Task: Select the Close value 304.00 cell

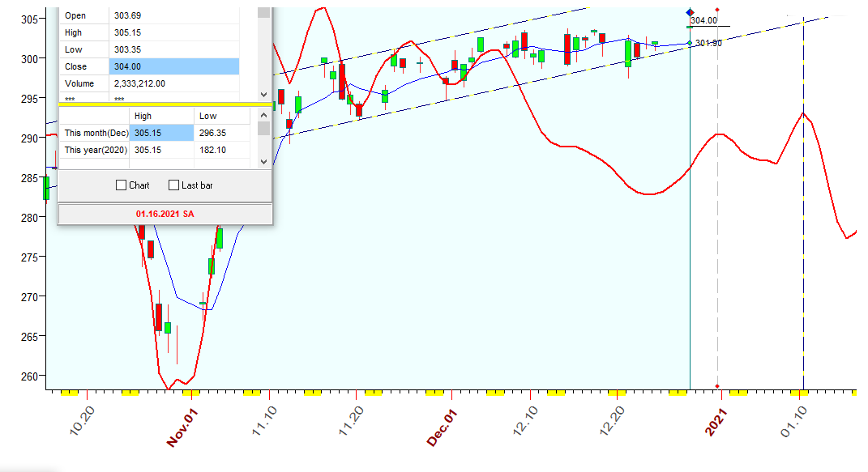Action: pyautogui.click(x=173, y=67)
